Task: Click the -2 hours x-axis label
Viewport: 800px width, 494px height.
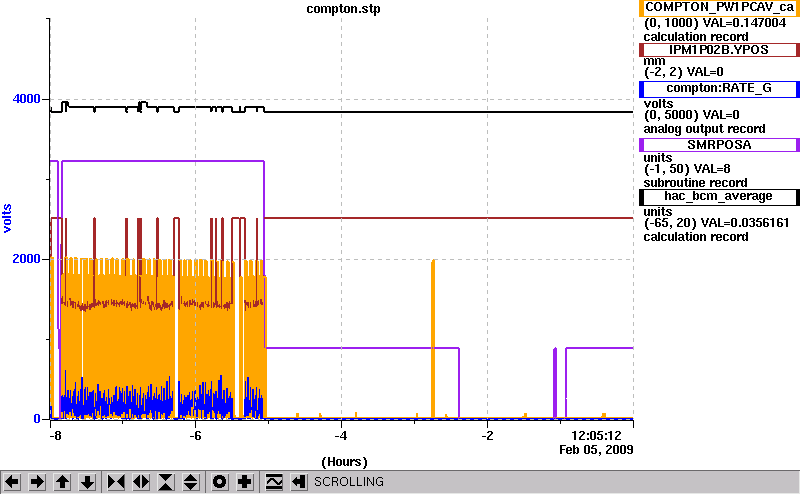Action: [487, 436]
